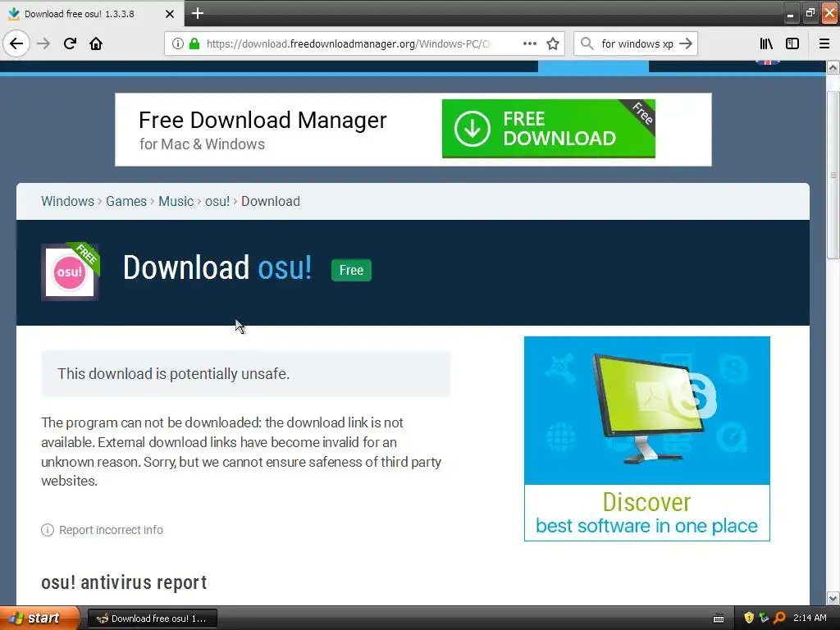
Task: Click the forward navigation arrow
Action: (x=43, y=43)
